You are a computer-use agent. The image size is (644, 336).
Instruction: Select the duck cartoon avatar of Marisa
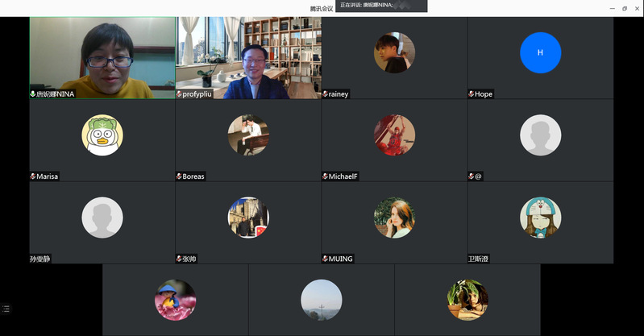click(102, 135)
